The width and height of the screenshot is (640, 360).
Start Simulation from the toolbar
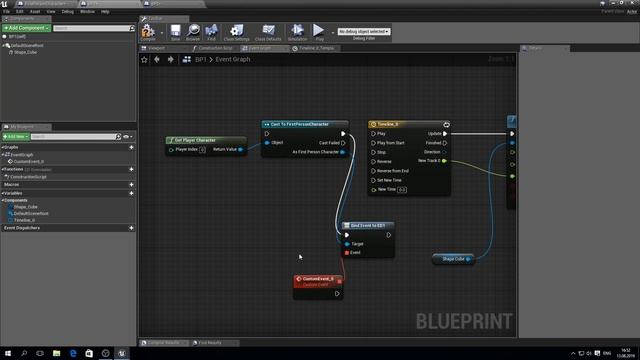point(297,32)
